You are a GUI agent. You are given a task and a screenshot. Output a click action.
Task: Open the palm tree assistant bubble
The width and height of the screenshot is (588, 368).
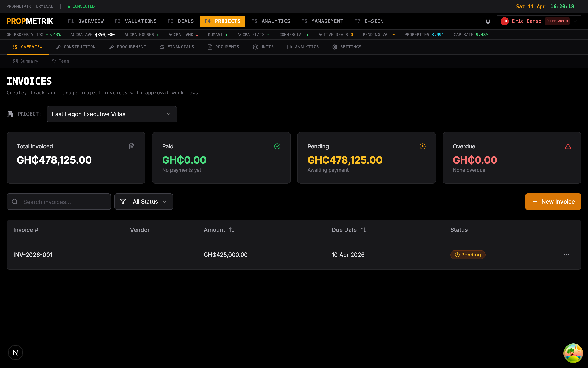[x=573, y=353]
